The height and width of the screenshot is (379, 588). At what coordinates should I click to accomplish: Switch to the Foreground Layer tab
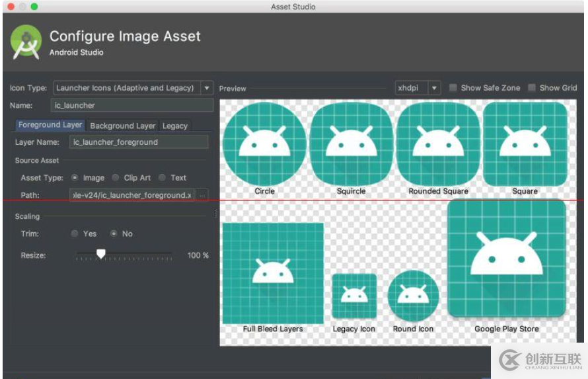tap(50, 125)
